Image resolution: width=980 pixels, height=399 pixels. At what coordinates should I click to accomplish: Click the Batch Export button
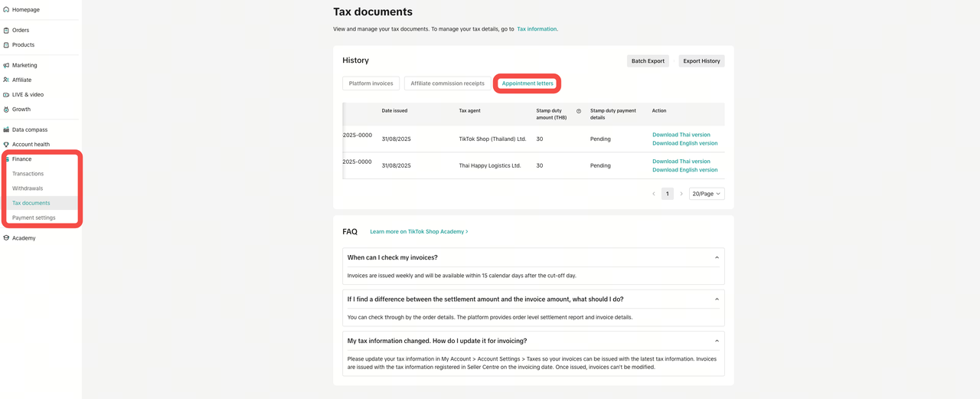tap(648, 61)
